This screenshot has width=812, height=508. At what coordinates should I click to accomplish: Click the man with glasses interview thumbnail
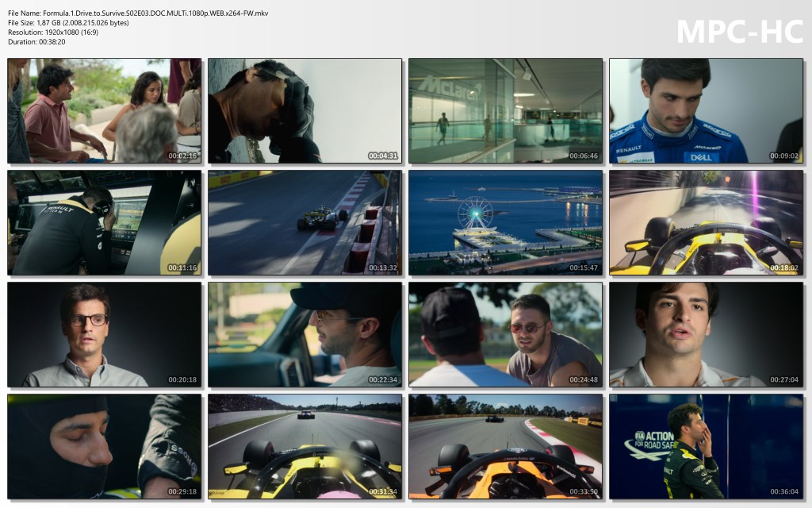[x=104, y=334]
